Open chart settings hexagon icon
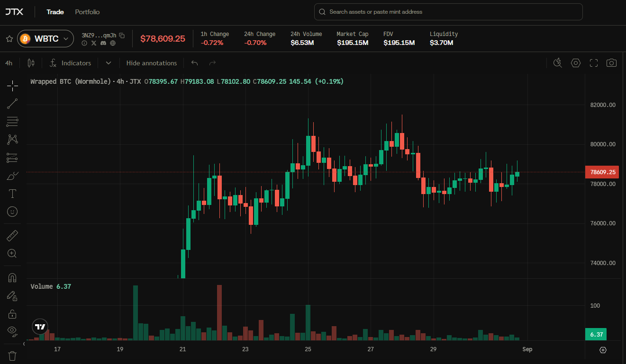 576,63
